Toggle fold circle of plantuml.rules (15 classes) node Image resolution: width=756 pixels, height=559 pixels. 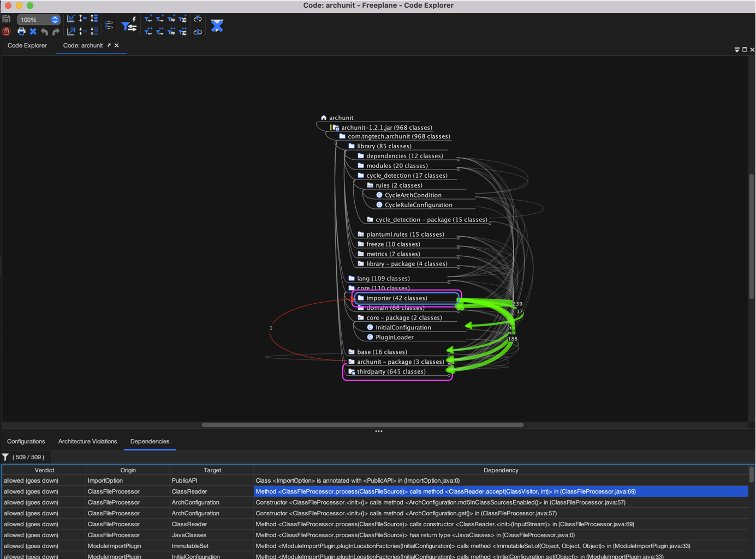[458, 238]
